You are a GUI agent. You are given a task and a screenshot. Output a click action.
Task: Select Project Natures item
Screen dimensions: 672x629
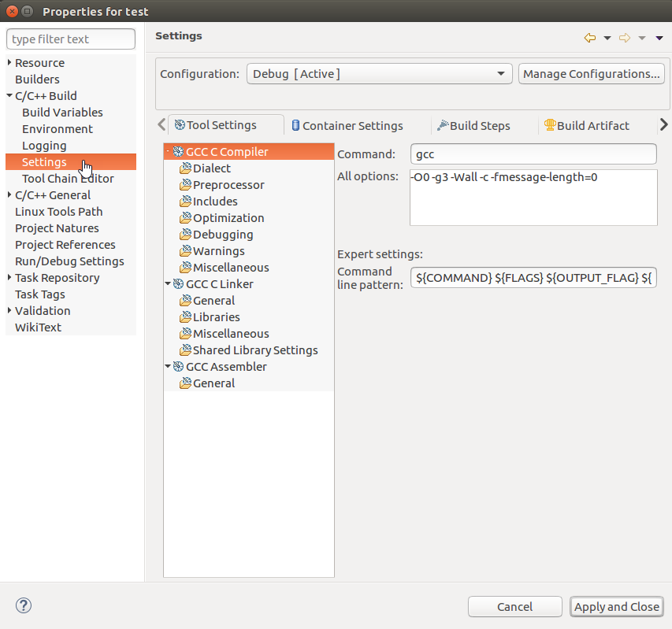[x=57, y=228]
